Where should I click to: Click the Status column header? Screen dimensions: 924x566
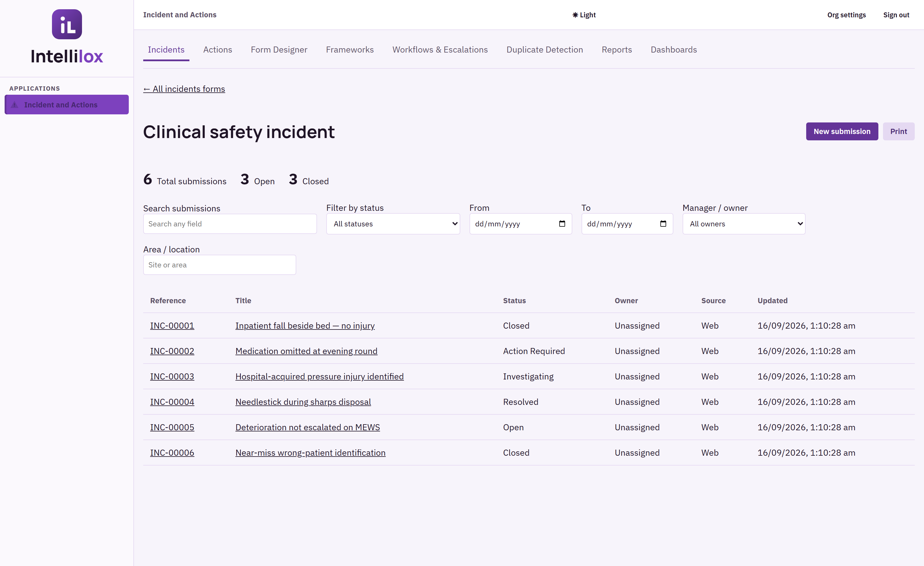tap(514, 300)
